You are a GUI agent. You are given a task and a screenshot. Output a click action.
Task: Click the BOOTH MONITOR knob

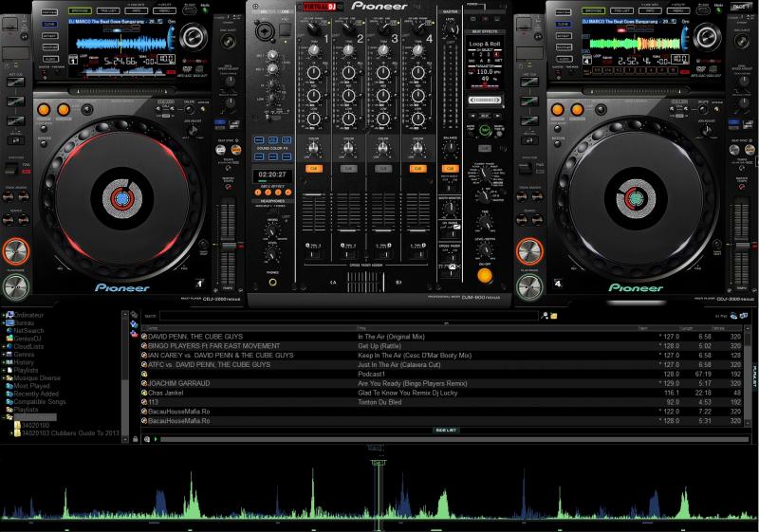pyautogui.click(x=451, y=208)
